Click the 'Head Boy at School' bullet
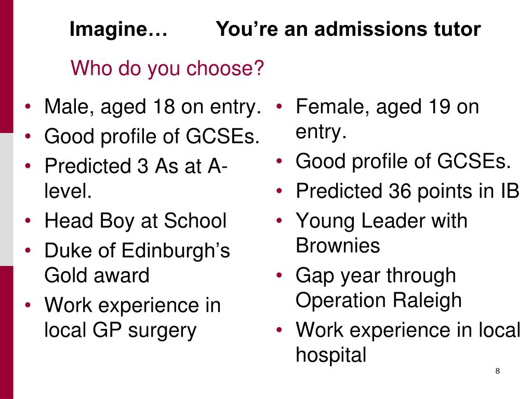Image resolution: width=532 pixels, height=399 pixels. (x=136, y=221)
